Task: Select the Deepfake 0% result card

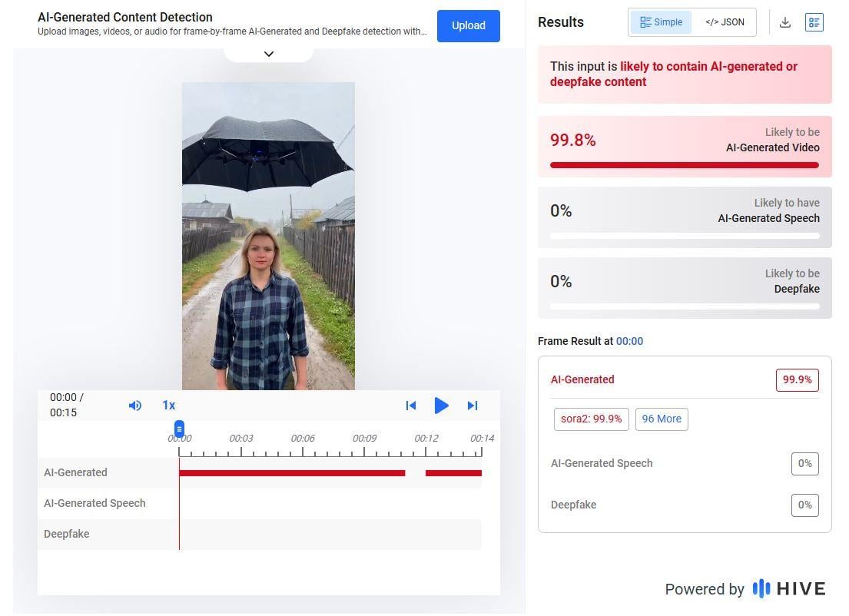Action: 685,288
